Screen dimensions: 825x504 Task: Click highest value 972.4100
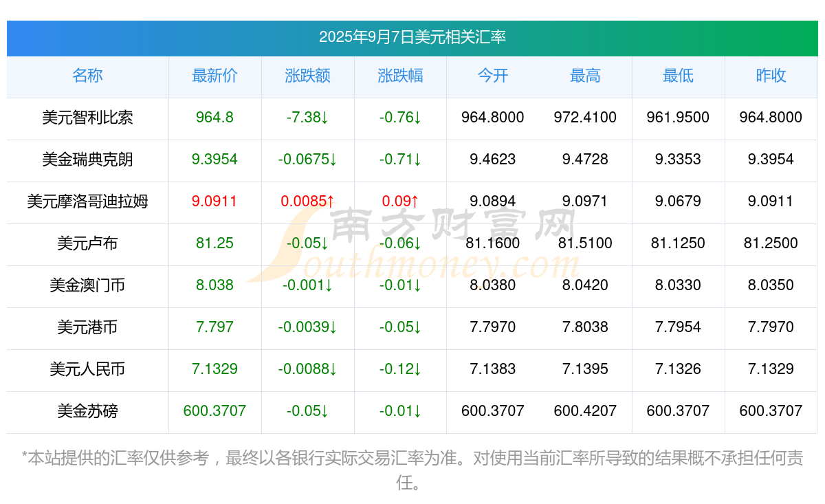tap(585, 118)
